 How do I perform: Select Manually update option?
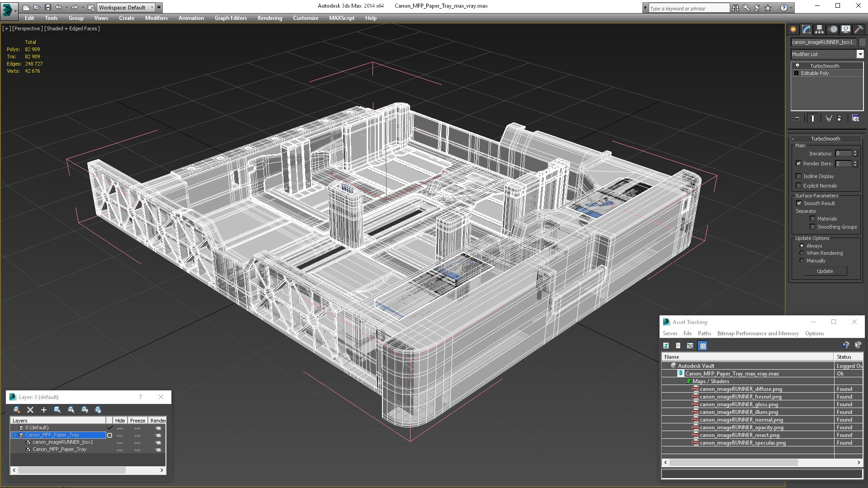[x=802, y=261]
